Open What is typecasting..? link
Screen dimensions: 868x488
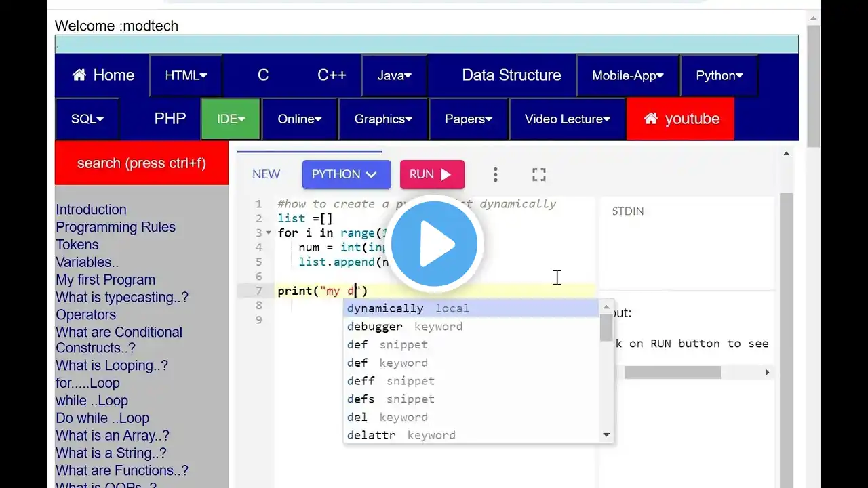pos(122,298)
